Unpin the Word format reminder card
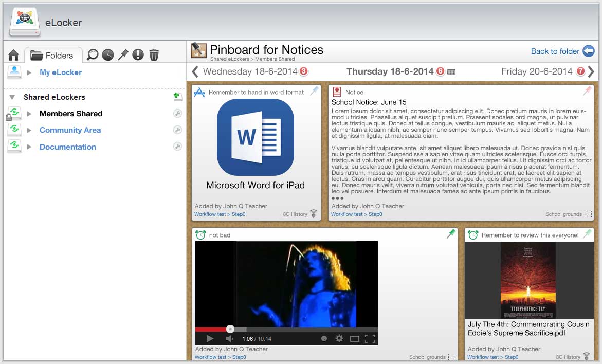The image size is (602, 364). pos(314,91)
